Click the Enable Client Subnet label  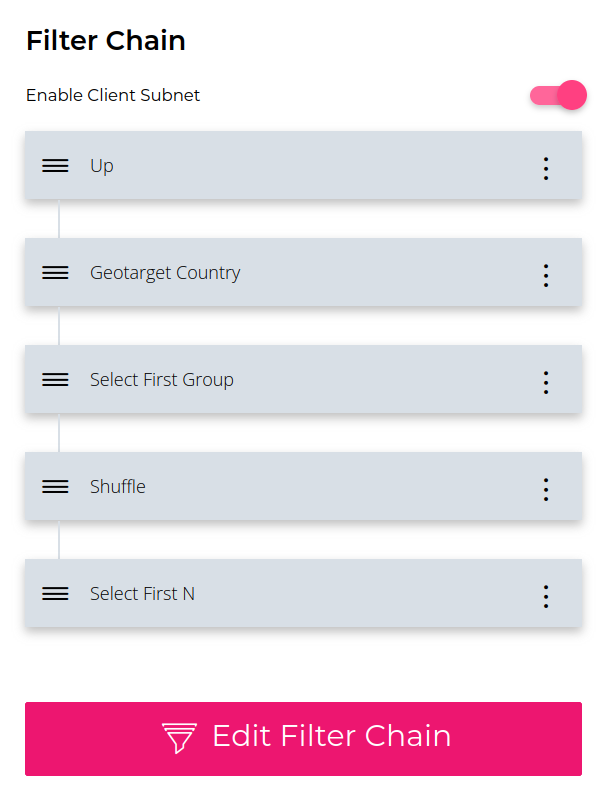click(x=113, y=95)
